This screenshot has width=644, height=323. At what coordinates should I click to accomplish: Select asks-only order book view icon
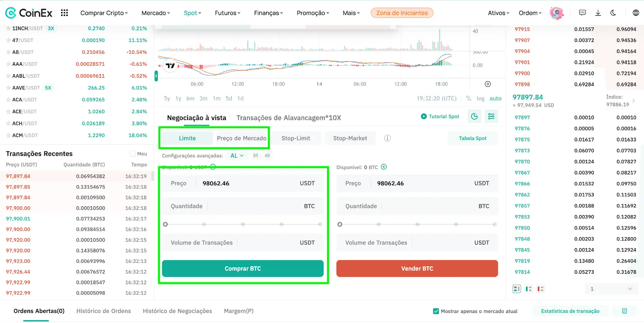tap(541, 289)
